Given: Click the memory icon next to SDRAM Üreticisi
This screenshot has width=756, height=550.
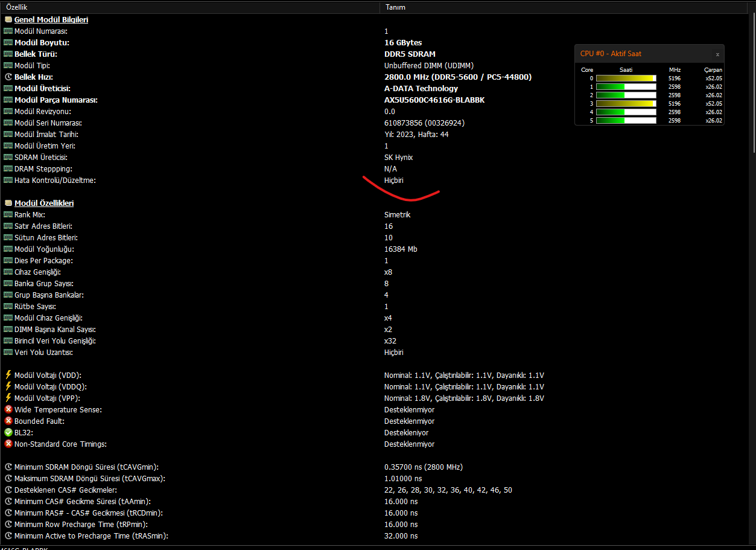Looking at the screenshot, I should tap(8, 157).
